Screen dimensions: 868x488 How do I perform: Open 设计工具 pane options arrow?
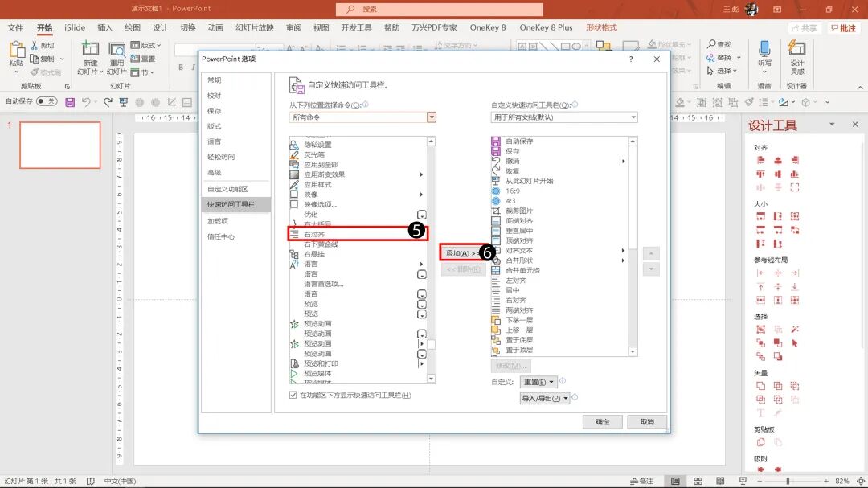coord(832,125)
